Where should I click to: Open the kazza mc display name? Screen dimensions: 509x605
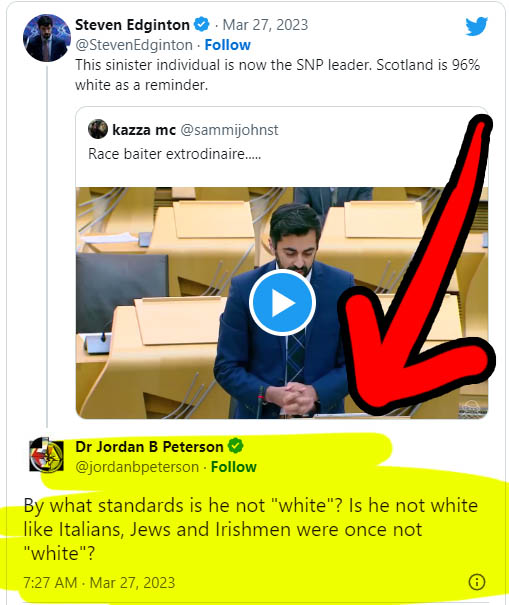(x=144, y=130)
